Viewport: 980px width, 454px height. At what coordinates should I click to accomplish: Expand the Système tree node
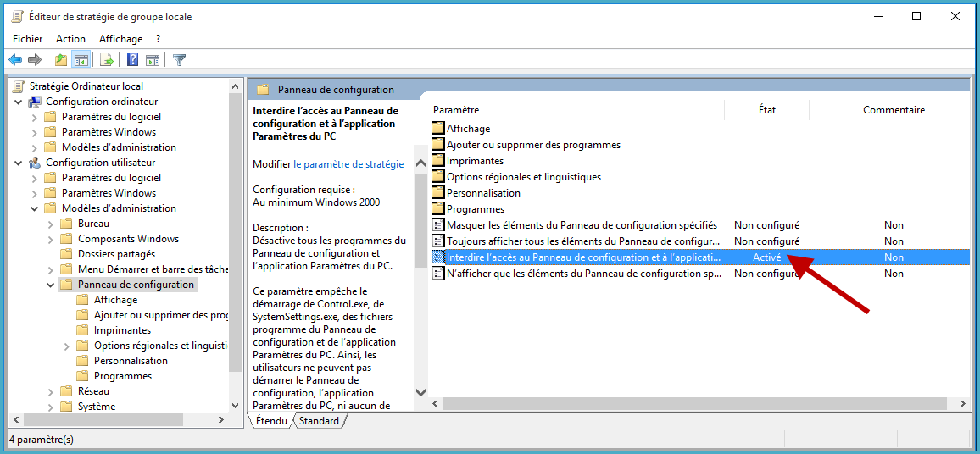point(51,407)
